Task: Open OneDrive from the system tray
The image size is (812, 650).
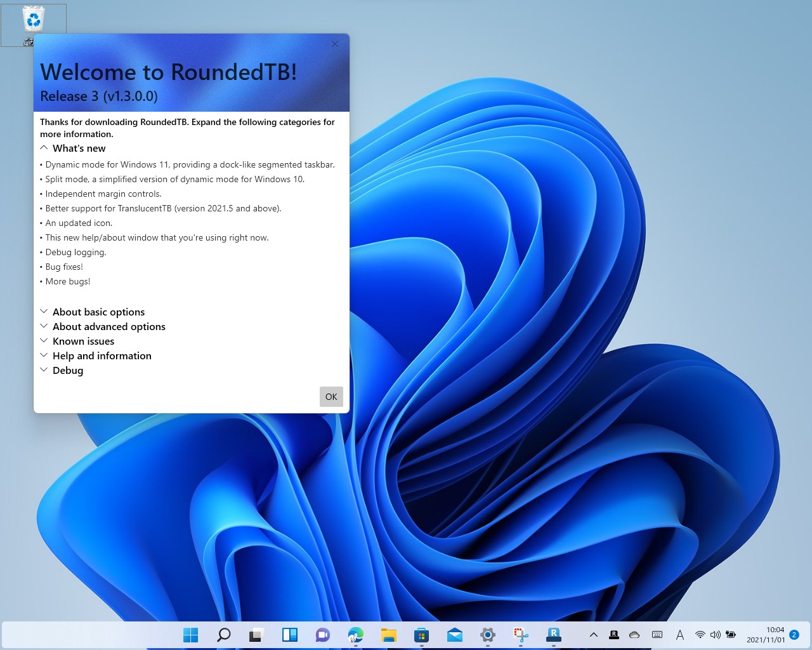Action: (x=634, y=635)
